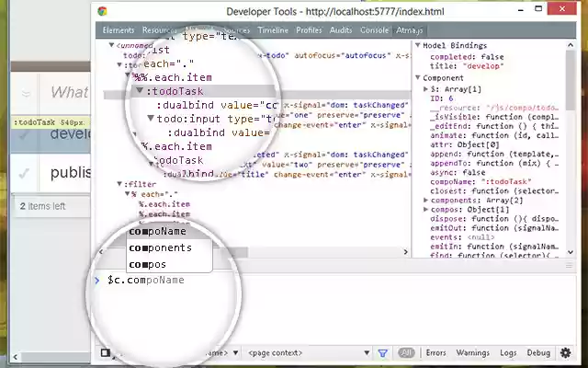588x368 pixels.
Task: Expand the compos: Object[1] property
Action: click(x=425, y=210)
